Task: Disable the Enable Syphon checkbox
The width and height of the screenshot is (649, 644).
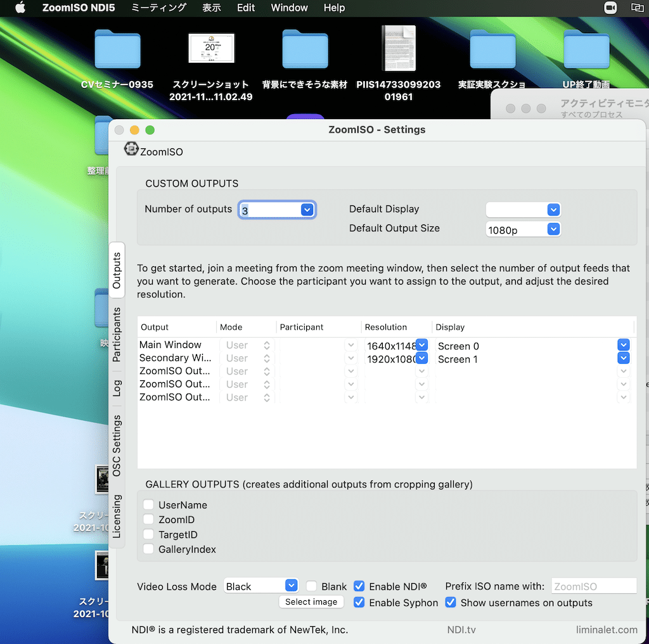Action: 359,602
